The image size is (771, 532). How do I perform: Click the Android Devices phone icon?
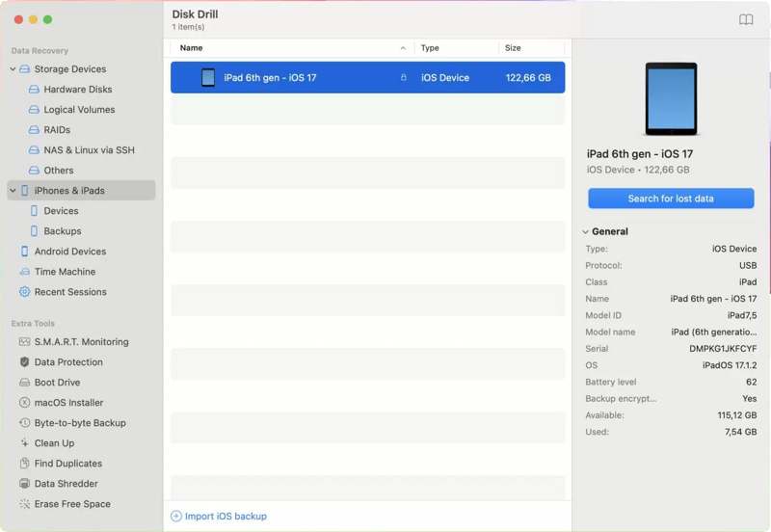25,252
